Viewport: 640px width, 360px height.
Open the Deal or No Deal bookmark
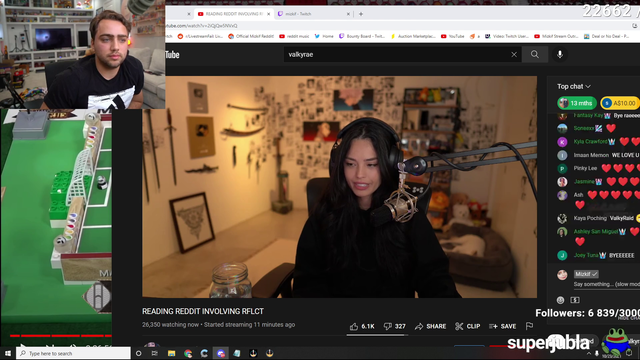(607, 36)
